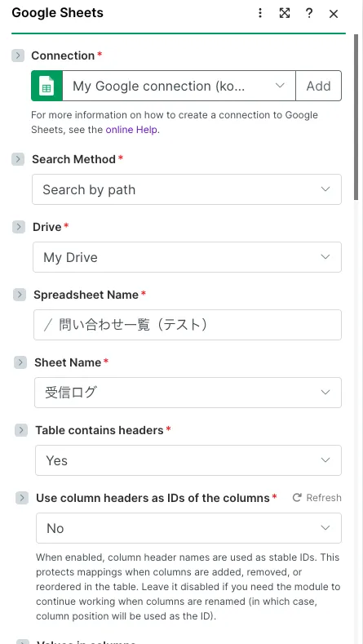The width and height of the screenshot is (363, 644).
Task: Click the Refresh icon for column headers
Action: [297, 498]
